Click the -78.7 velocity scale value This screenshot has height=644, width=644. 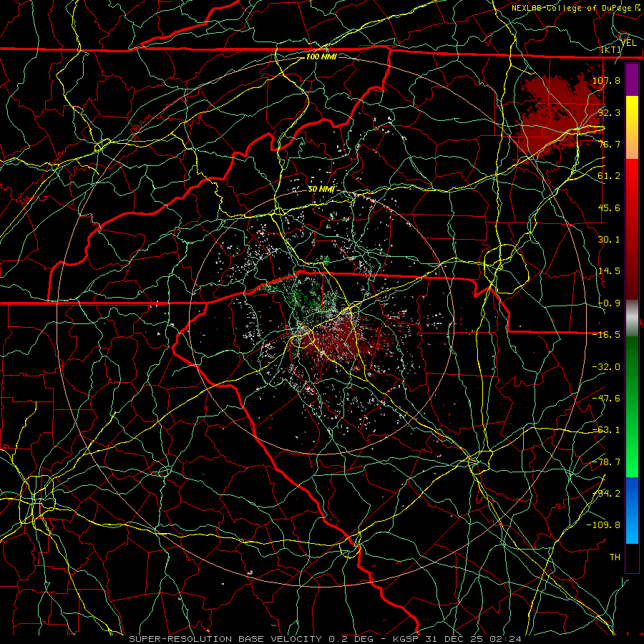coord(606,462)
